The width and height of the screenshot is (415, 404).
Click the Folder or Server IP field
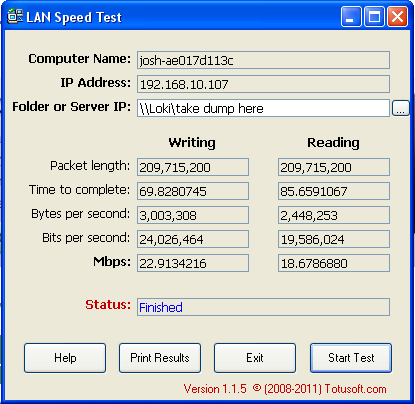tap(263, 108)
